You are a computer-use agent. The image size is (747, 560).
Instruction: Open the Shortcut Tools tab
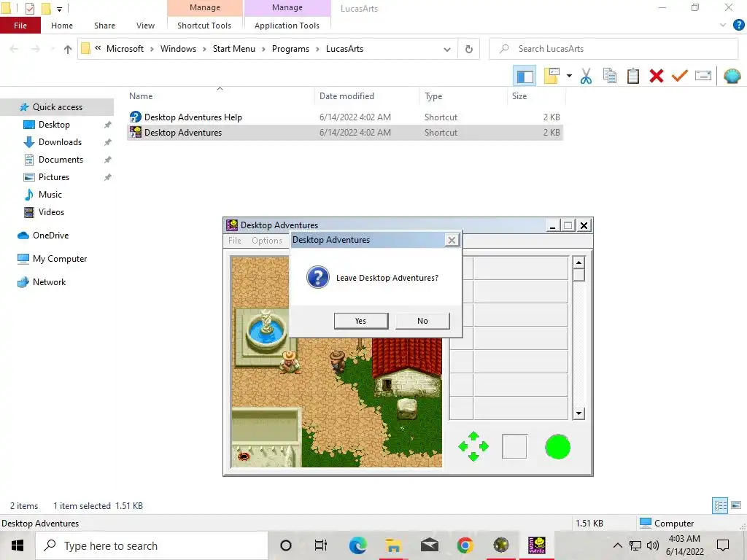(204, 26)
